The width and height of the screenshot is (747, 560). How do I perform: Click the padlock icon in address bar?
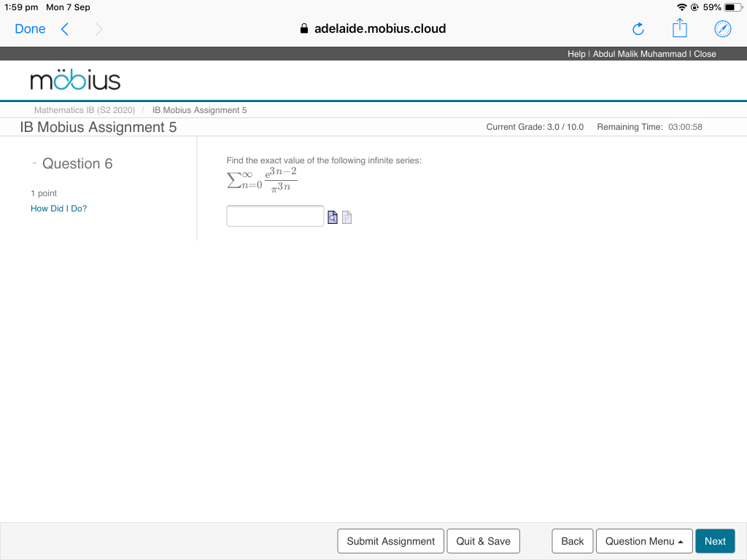pos(303,28)
